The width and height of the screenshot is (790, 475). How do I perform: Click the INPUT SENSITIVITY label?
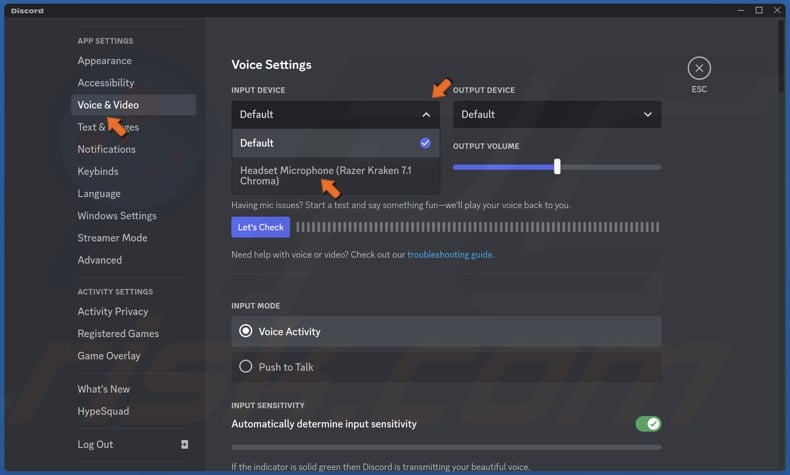click(268, 405)
